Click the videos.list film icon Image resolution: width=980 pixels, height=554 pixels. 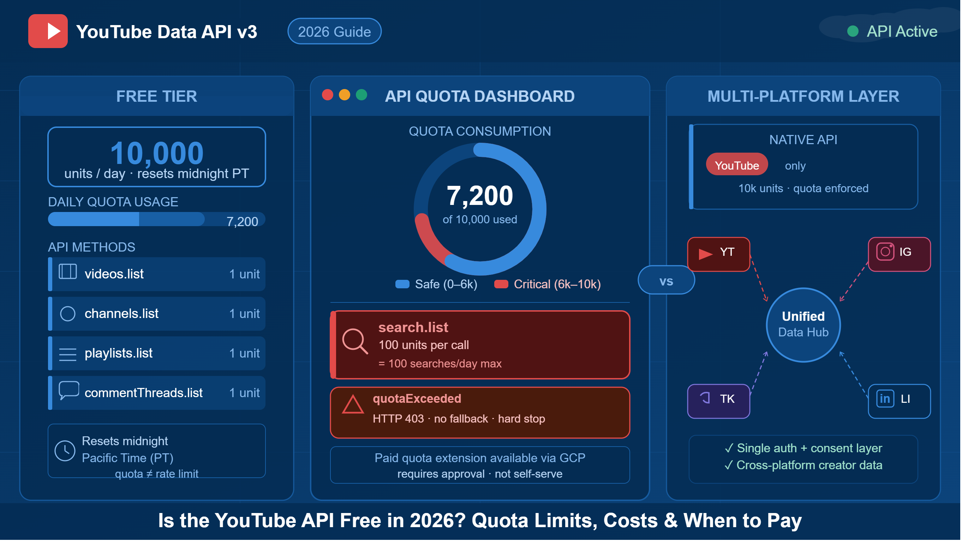(x=68, y=272)
